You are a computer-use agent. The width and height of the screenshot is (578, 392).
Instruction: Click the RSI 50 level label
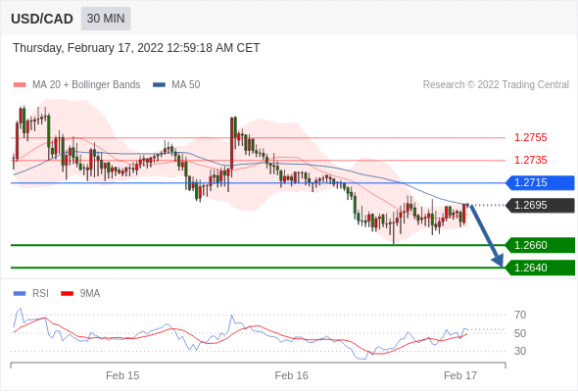pyautogui.click(x=520, y=333)
